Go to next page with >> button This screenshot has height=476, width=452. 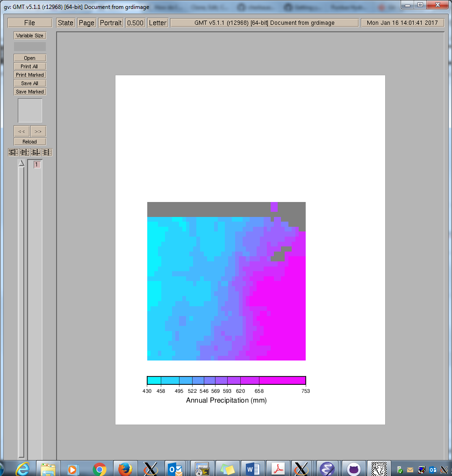[x=38, y=131]
